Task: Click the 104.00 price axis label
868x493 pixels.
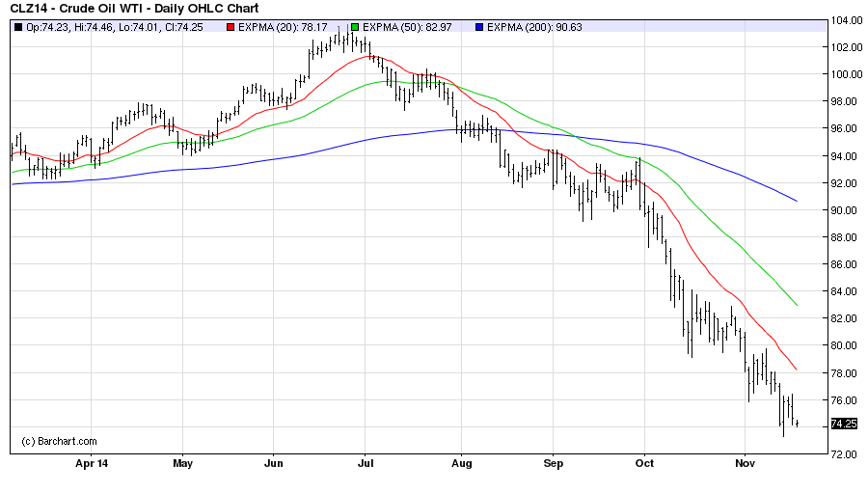Action: pos(847,20)
